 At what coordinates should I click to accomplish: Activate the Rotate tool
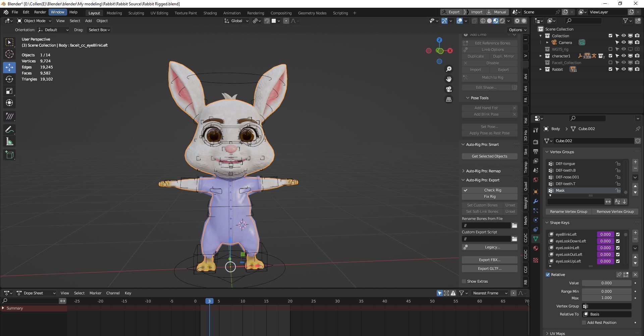[x=9, y=79]
